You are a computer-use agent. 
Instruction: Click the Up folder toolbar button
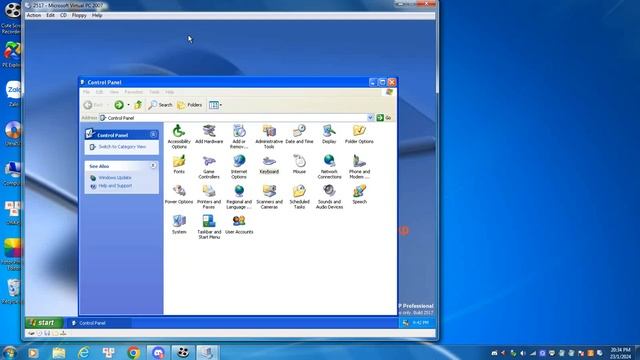point(138,105)
